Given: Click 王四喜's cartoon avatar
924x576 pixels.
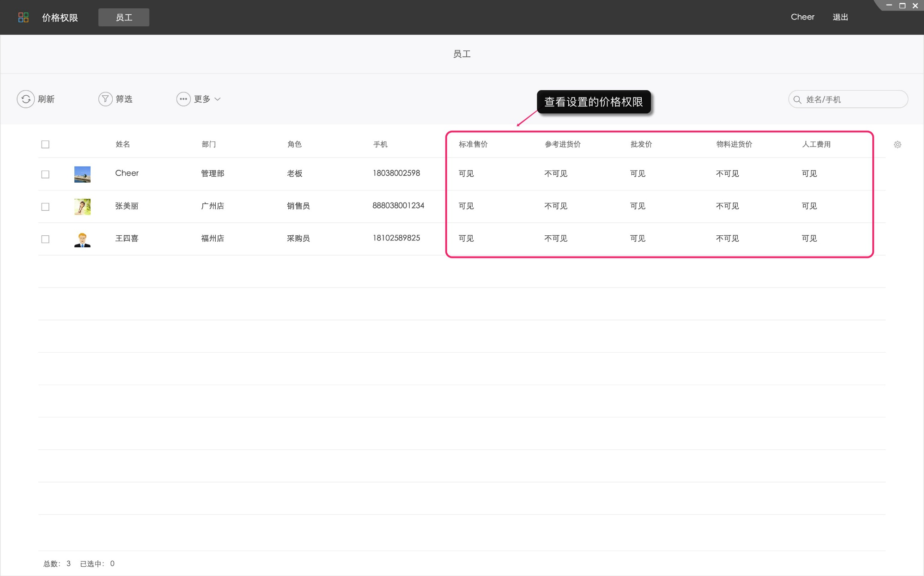Looking at the screenshot, I should [x=82, y=239].
